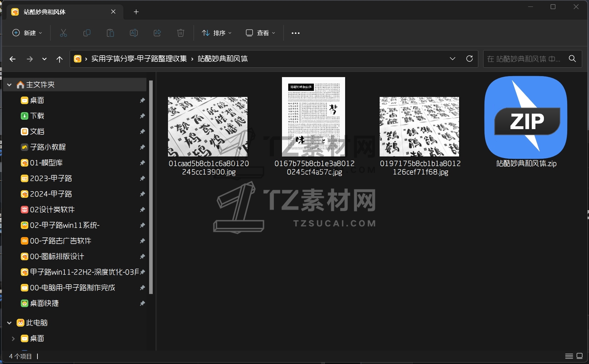The width and height of the screenshot is (589, 364).
Task: Expand recent locations dropdown arrow
Action: 45,59
